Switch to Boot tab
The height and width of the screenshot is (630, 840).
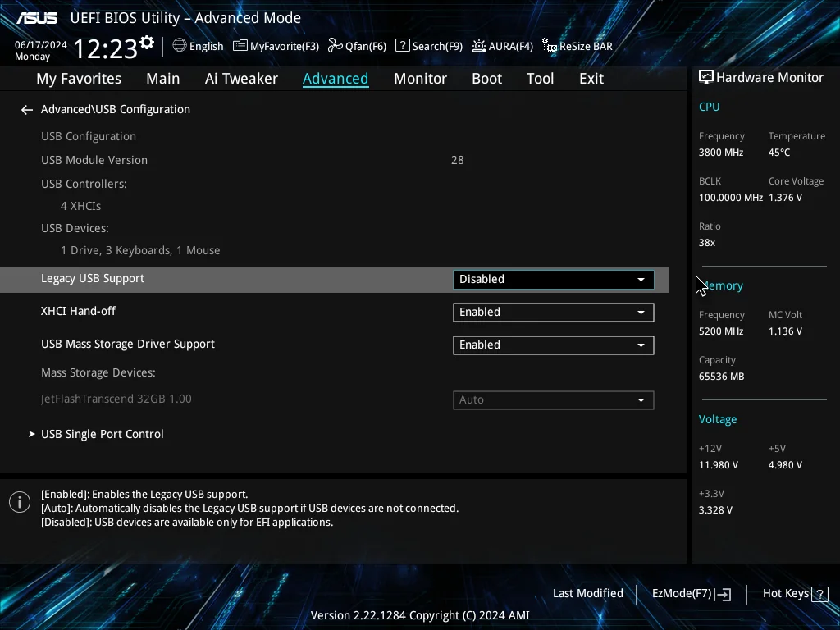(x=486, y=79)
